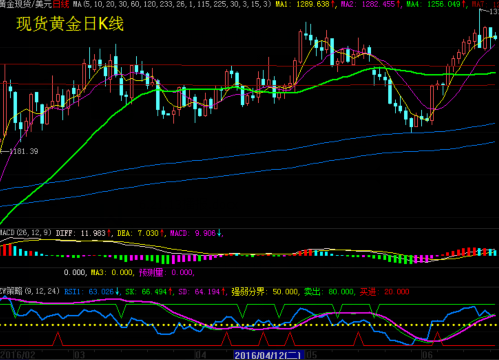Click the 06 month label on axis
The width and height of the screenshot is (499, 360).
pyautogui.click(x=427, y=355)
